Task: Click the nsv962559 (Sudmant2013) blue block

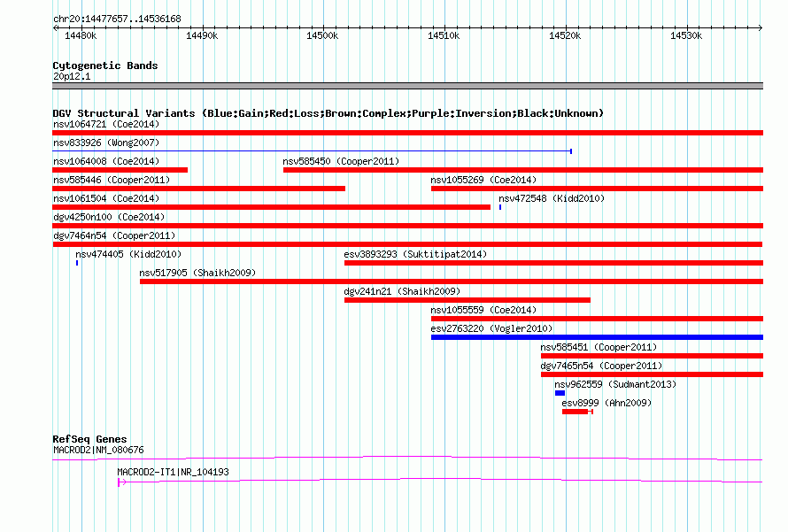Action: 560,393
